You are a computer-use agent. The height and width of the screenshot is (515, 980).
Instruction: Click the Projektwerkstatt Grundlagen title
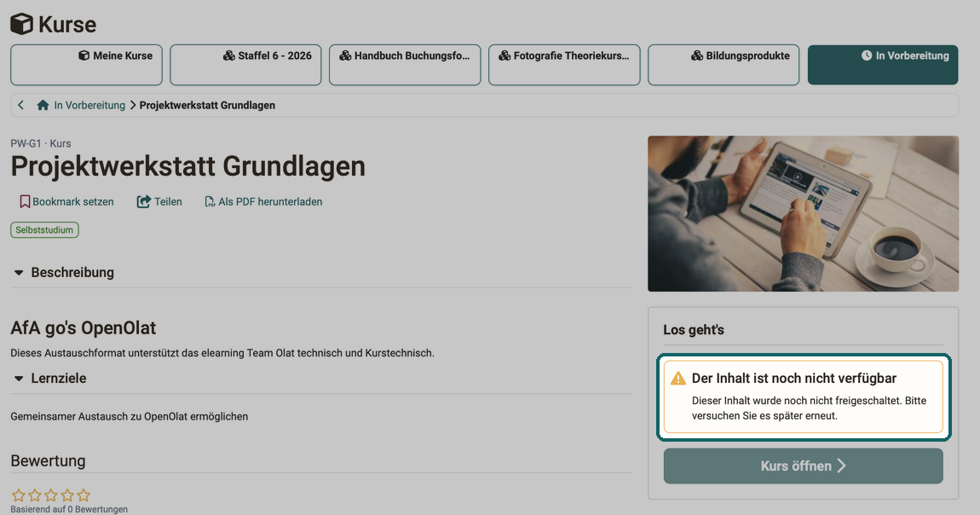click(188, 166)
